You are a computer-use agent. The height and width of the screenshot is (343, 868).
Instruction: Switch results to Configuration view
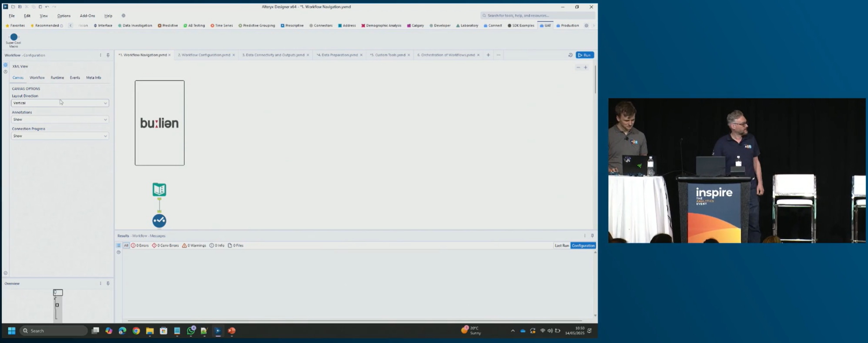[583, 246]
